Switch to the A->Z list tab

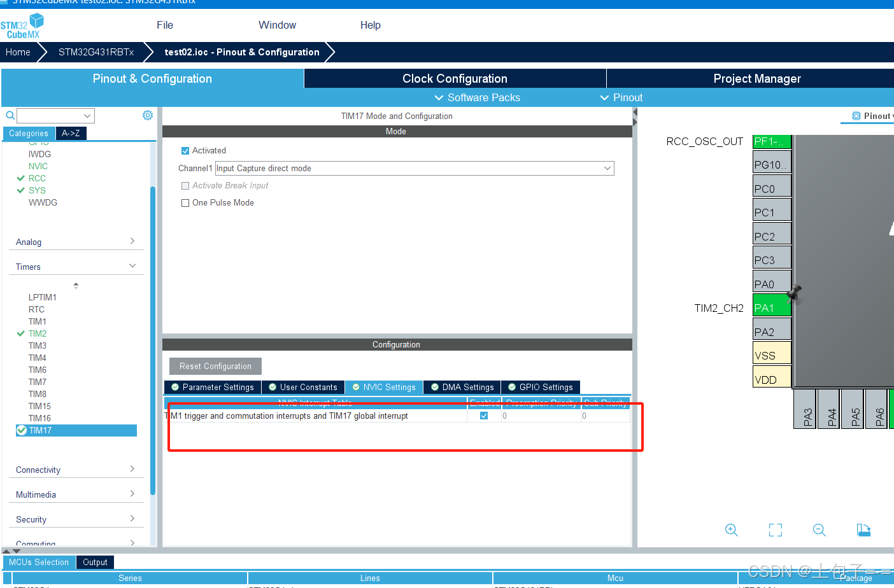tap(71, 133)
